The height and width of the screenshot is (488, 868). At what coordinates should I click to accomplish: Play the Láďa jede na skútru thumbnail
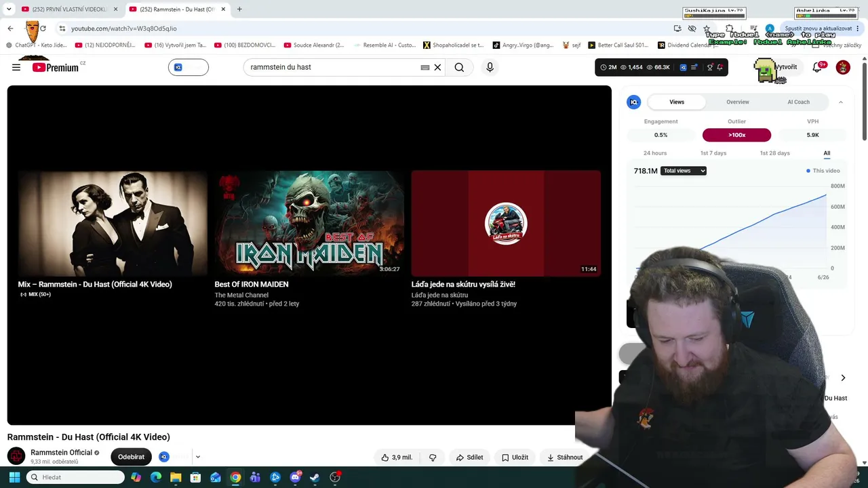pyautogui.click(x=506, y=224)
